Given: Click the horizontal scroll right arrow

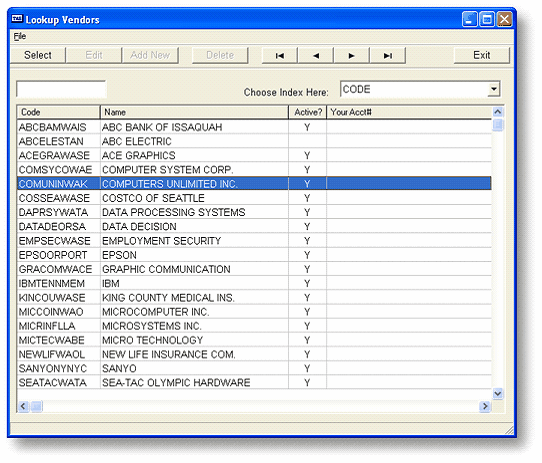Looking at the screenshot, I should (485, 406).
